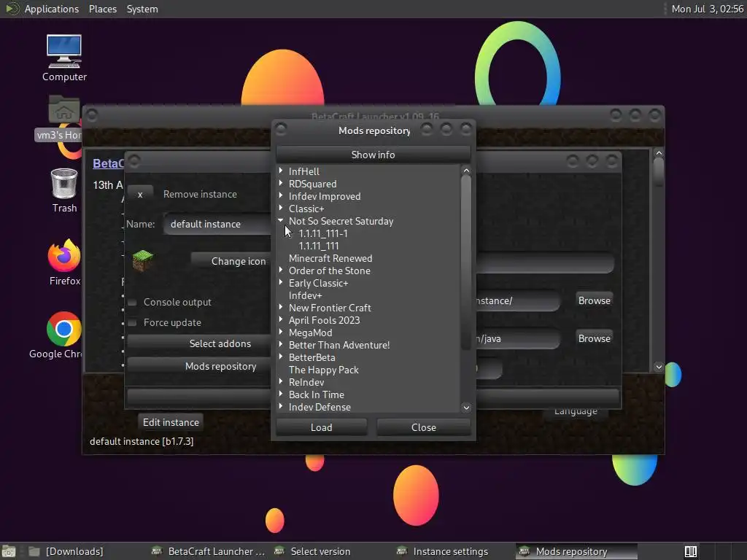Click the instance directory path field
747x560 pixels.
click(517, 301)
